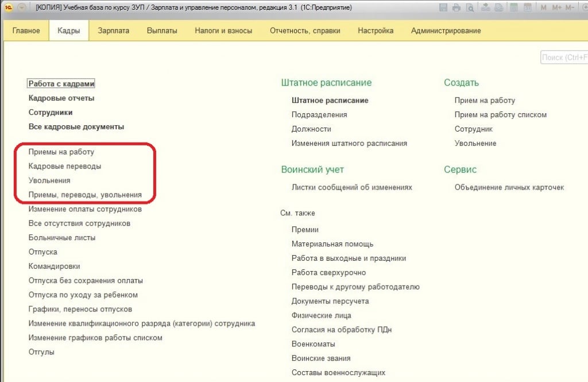Open Кадровые отчеты link
The width and height of the screenshot is (588, 382).
(61, 98)
